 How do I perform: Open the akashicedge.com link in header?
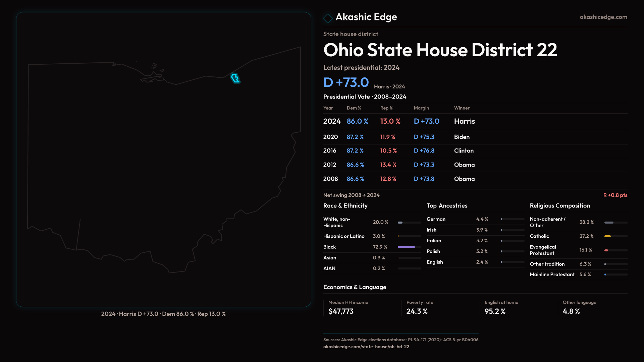(x=603, y=17)
